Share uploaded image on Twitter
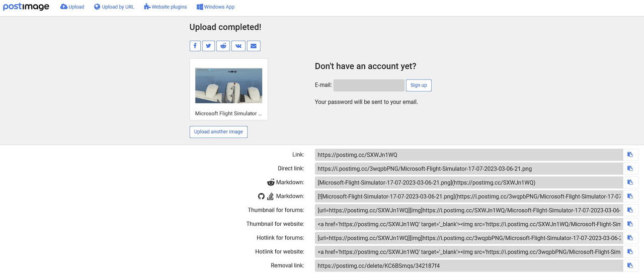The width and height of the screenshot is (644, 275). 209,46
